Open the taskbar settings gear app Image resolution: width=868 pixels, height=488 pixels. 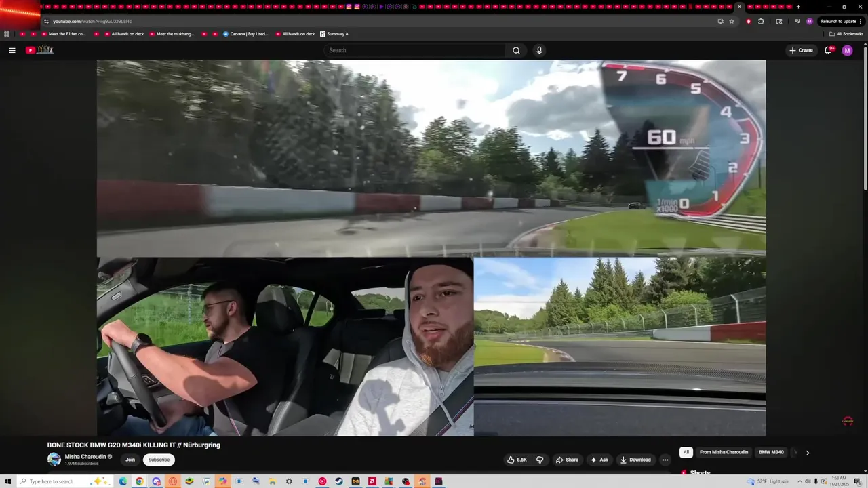click(289, 481)
